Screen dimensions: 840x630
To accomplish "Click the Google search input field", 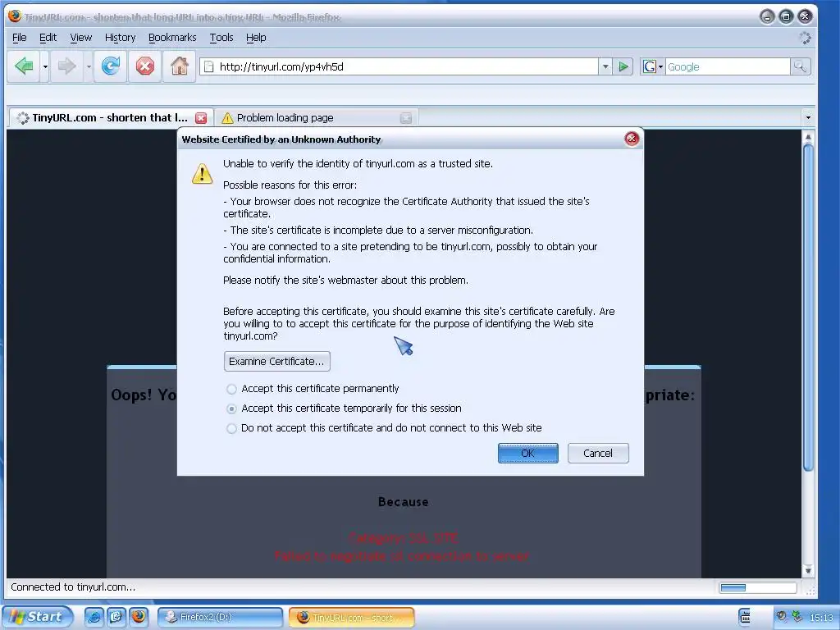I will pos(728,67).
